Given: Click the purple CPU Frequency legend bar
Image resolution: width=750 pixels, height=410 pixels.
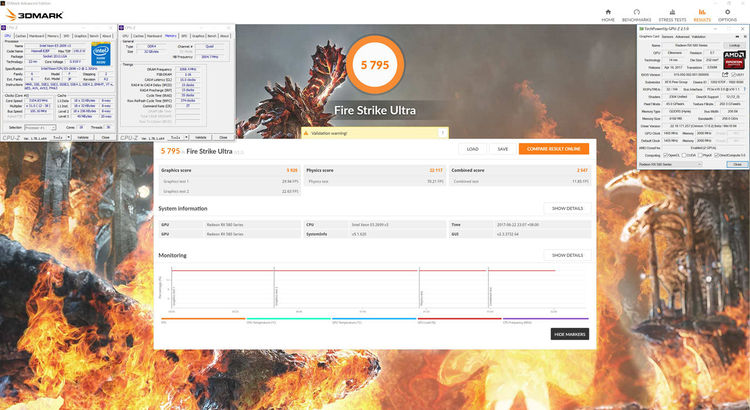Looking at the screenshot, I should pyautogui.click(x=546, y=319).
